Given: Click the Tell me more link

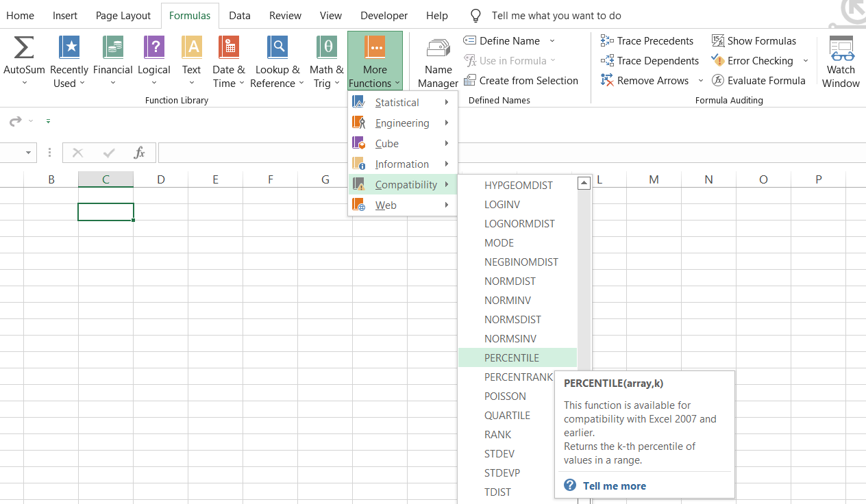Looking at the screenshot, I should click(614, 486).
